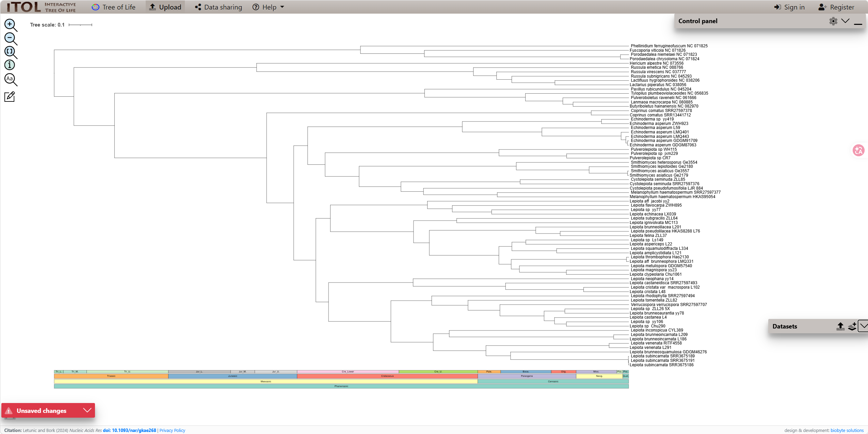Image resolution: width=868 pixels, height=434 pixels.
Task: Click the red warning triangle icon
Action: 9,411
